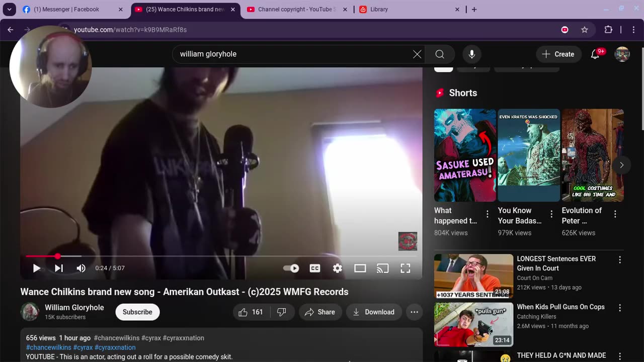
Task: Open options for LONGEST Sentences video
Action: click(620, 260)
